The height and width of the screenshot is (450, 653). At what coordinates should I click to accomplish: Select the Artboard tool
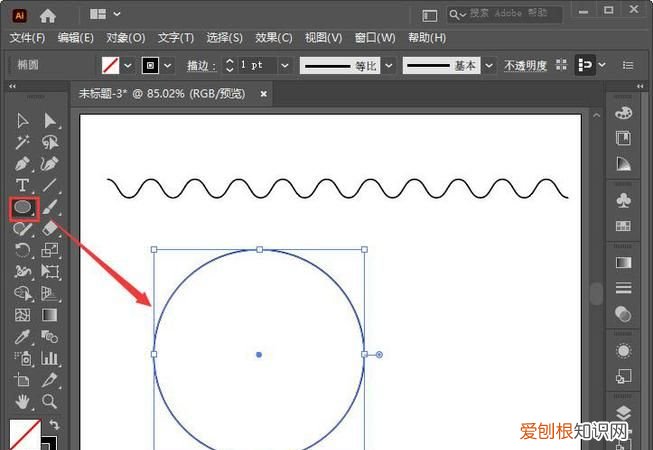pyautogui.click(x=22, y=380)
